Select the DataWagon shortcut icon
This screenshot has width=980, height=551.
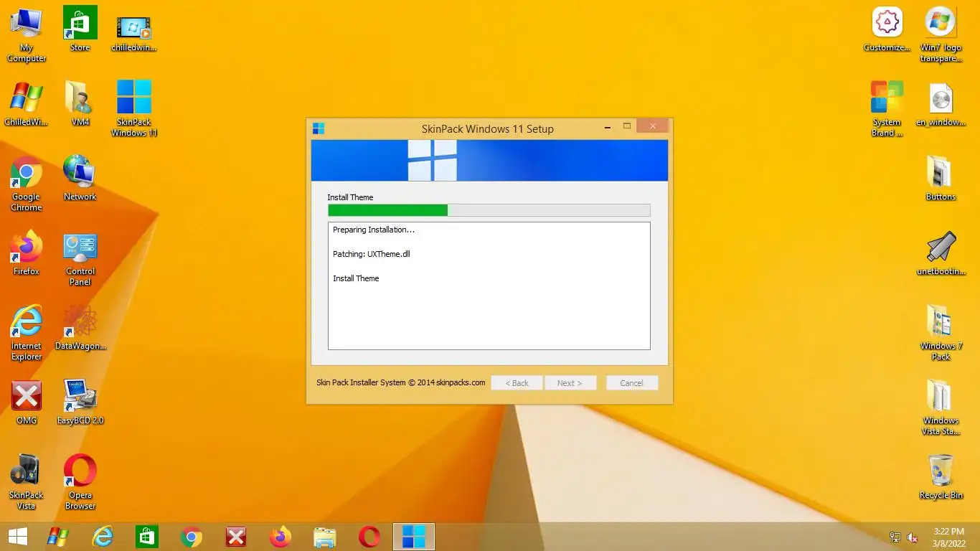click(80, 327)
